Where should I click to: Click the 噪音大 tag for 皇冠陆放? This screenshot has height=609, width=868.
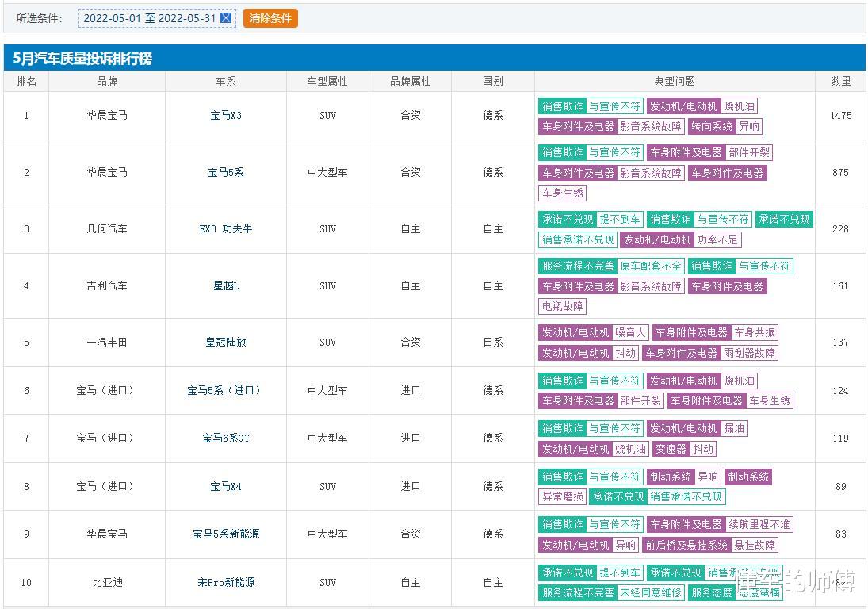pyautogui.click(x=630, y=332)
